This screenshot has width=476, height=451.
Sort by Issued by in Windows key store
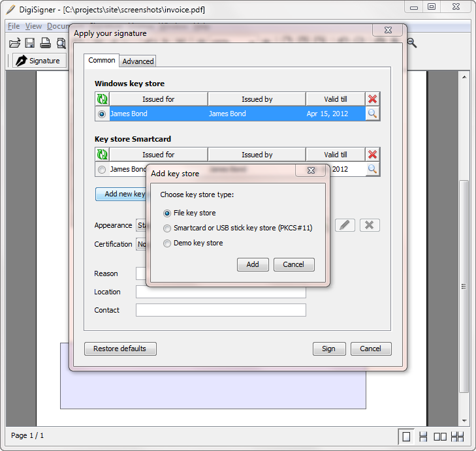tap(257, 99)
